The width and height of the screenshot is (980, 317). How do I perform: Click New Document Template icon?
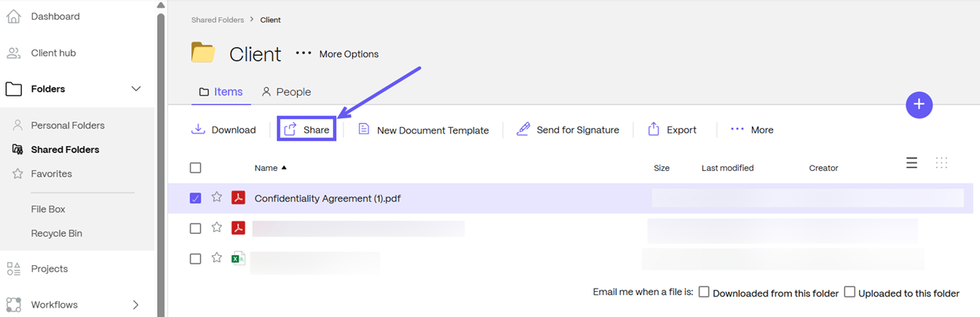pos(364,129)
